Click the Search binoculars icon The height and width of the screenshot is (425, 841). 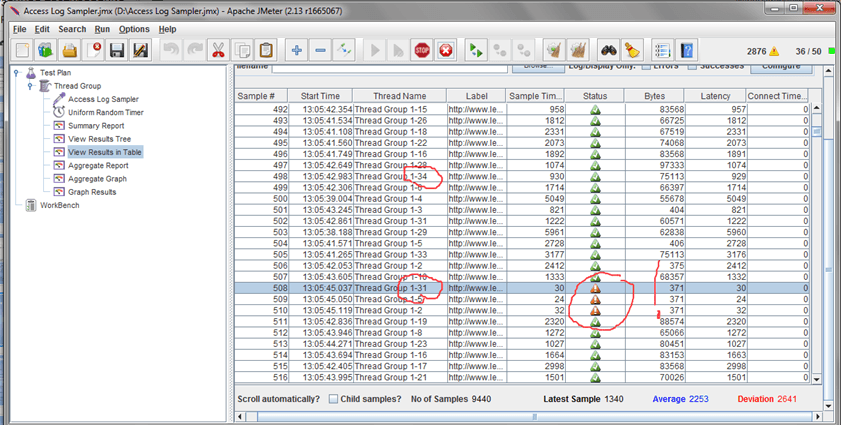point(609,50)
